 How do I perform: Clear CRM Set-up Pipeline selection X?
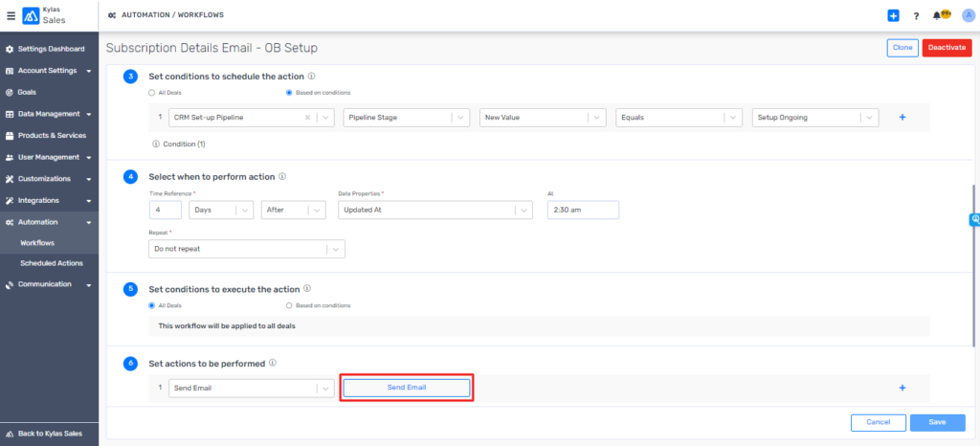tap(307, 118)
